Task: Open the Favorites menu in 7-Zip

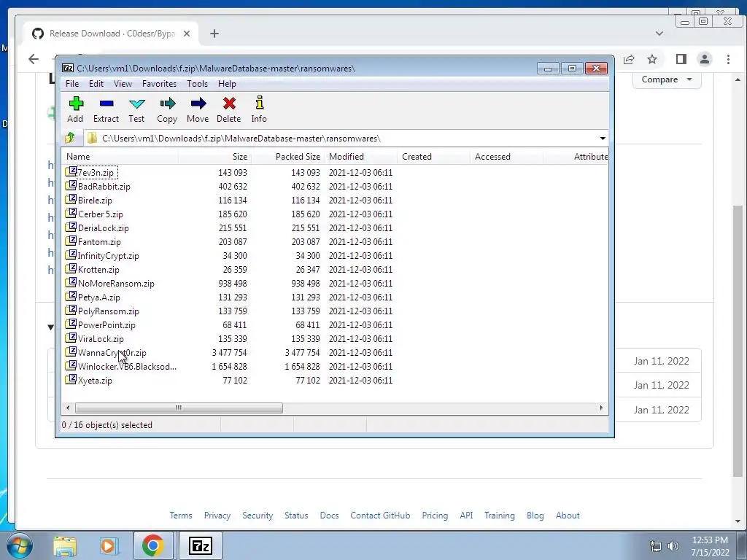Action: tap(159, 84)
